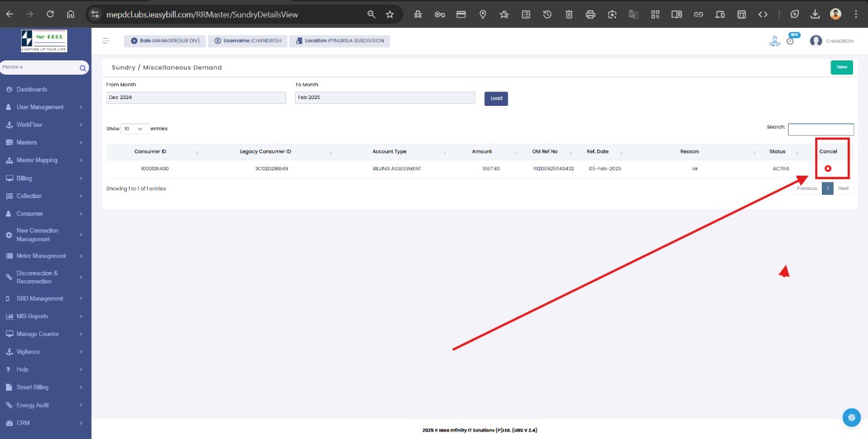Click the Next pagination button
868x439 pixels.
pyautogui.click(x=843, y=188)
